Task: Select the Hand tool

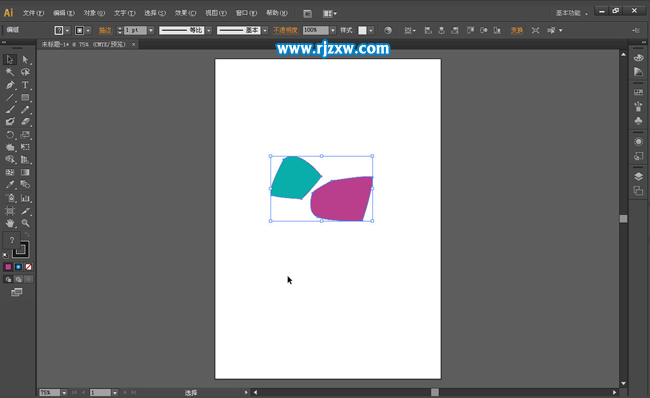Action: 10,223
